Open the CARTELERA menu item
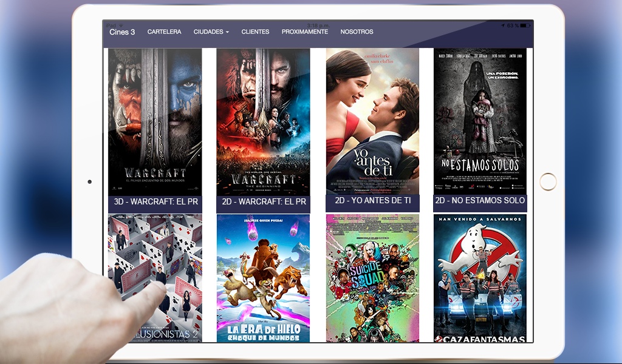622x364 pixels. pyautogui.click(x=164, y=32)
